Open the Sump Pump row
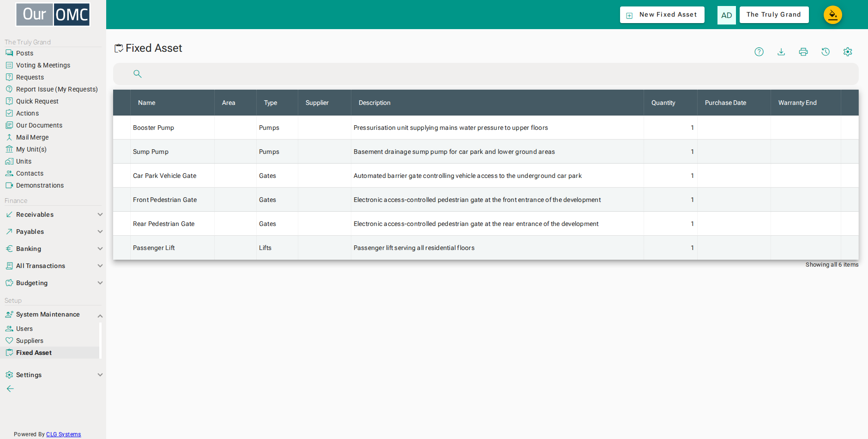 click(486, 152)
